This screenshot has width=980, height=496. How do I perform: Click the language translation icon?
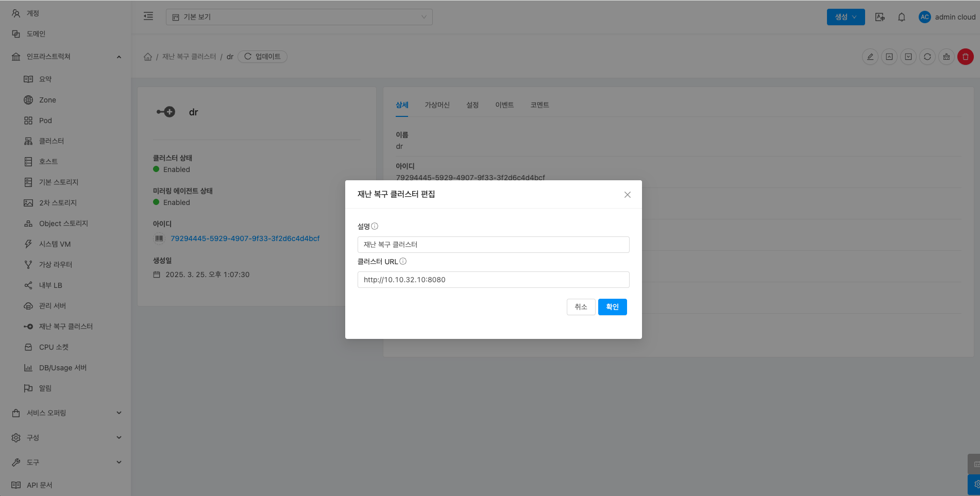tap(880, 17)
